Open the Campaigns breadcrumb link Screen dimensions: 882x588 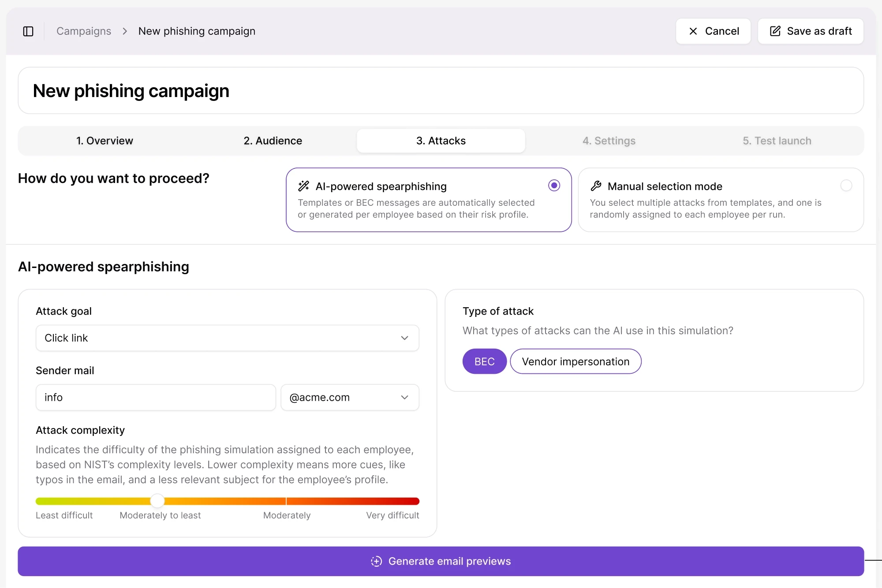click(x=84, y=31)
